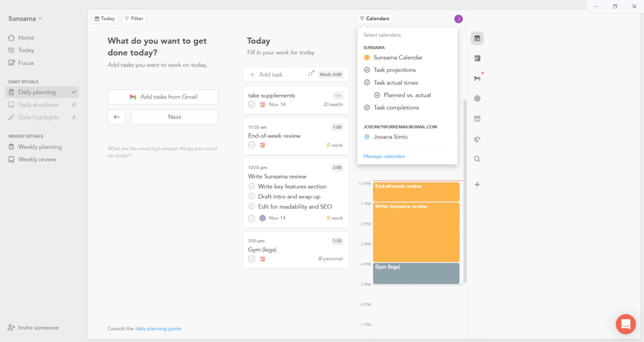Open Gym (legs) calendar event
644x342 pixels.
(416, 273)
